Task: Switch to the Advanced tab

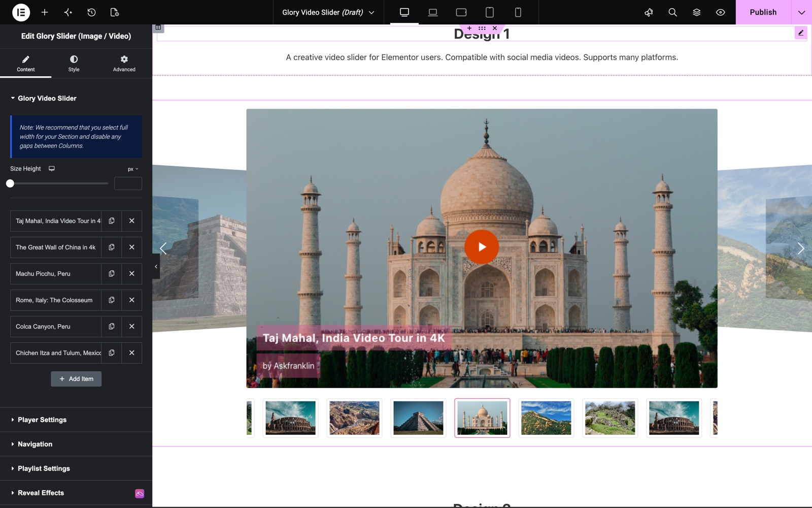Action: (x=124, y=63)
